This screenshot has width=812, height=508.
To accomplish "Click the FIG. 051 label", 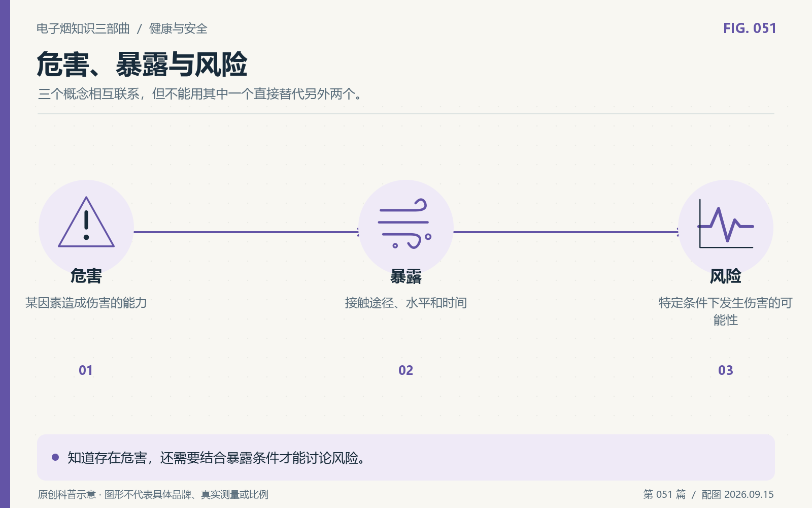I will (750, 28).
